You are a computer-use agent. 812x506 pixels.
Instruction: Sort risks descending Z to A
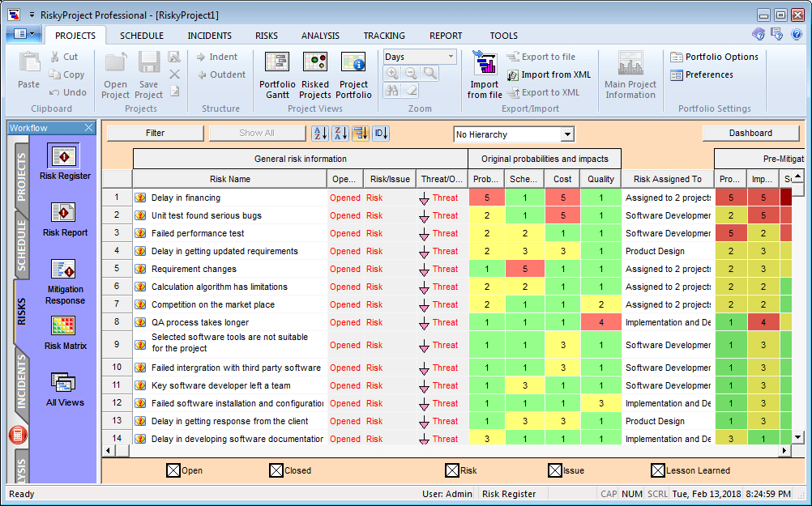(340, 134)
